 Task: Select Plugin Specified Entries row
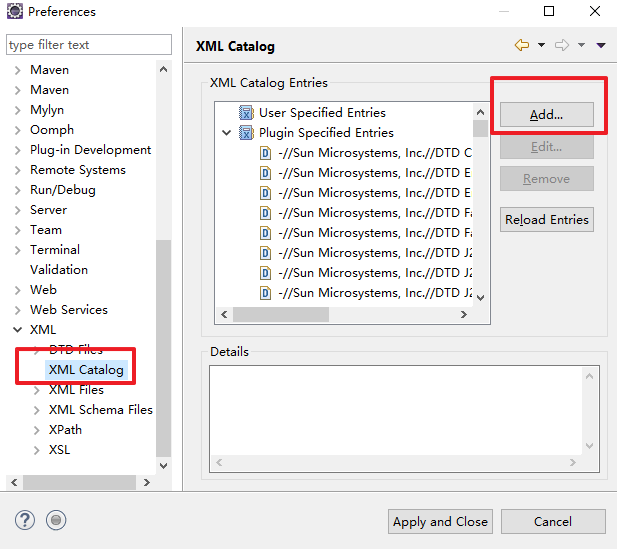(x=326, y=133)
